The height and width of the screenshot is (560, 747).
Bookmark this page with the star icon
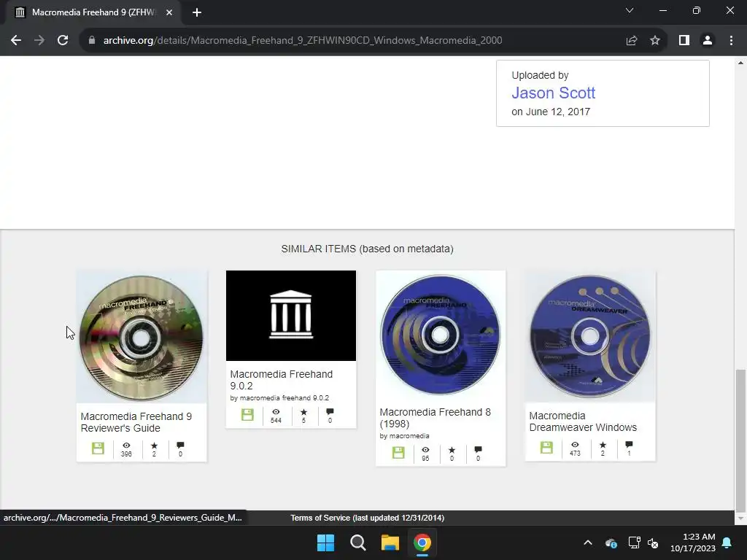[x=655, y=41]
